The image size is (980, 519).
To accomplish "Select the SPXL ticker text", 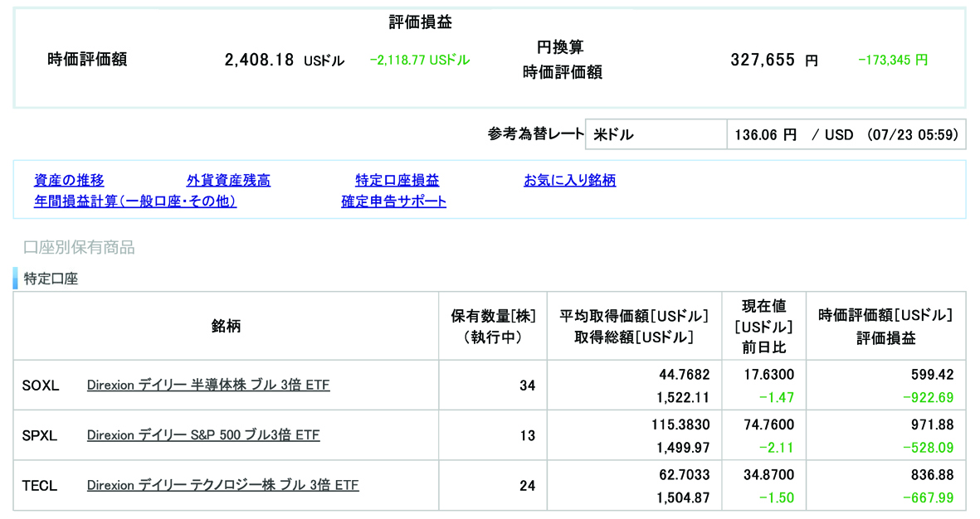I will (x=39, y=436).
